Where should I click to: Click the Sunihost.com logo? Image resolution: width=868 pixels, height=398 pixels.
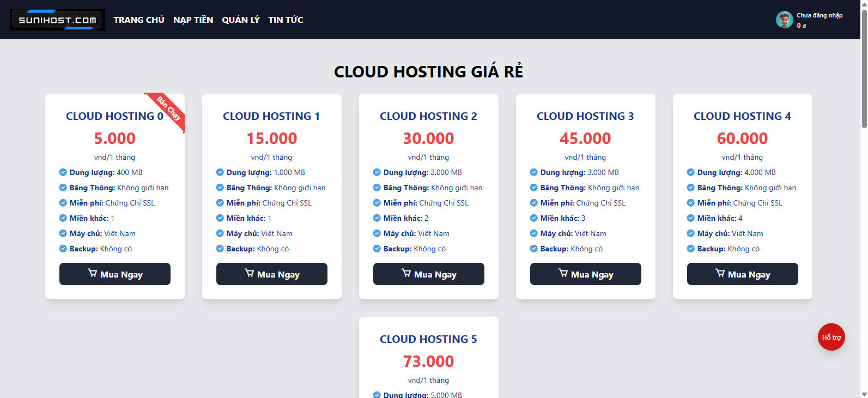pyautogui.click(x=57, y=20)
